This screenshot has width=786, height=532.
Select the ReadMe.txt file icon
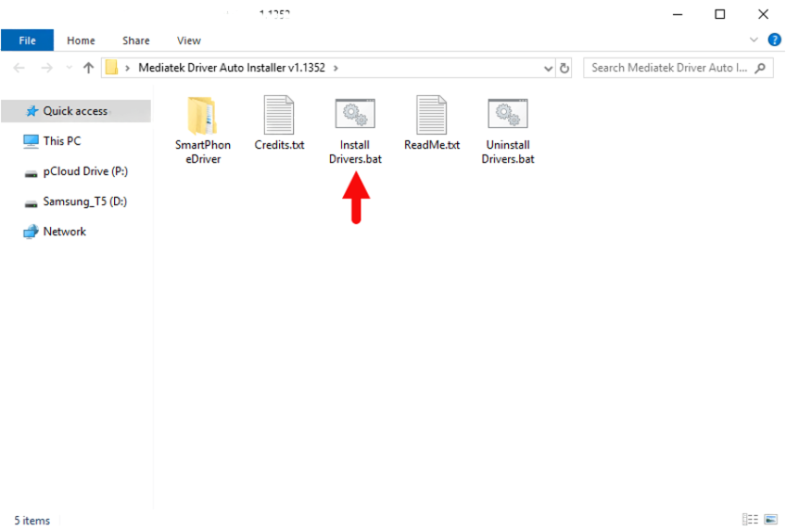point(431,115)
